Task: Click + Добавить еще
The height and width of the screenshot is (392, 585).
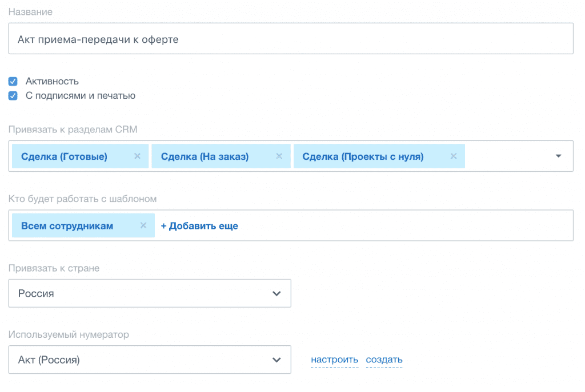Action: (x=199, y=226)
